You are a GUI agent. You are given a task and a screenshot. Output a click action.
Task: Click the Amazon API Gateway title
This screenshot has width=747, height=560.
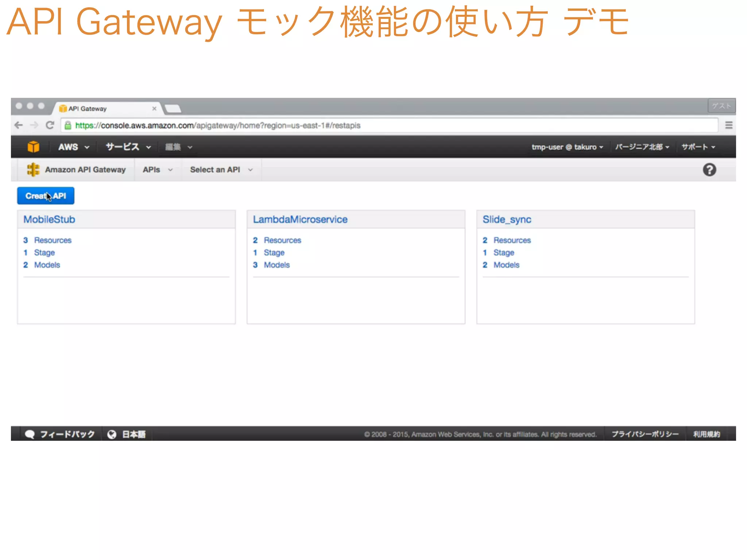coord(85,170)
